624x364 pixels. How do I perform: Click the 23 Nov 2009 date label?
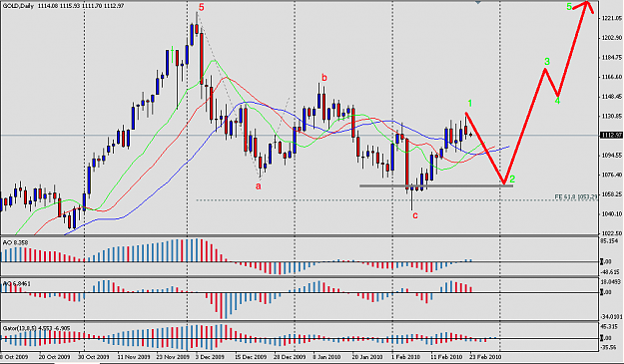pyautogui.click(x=173, y=357)
